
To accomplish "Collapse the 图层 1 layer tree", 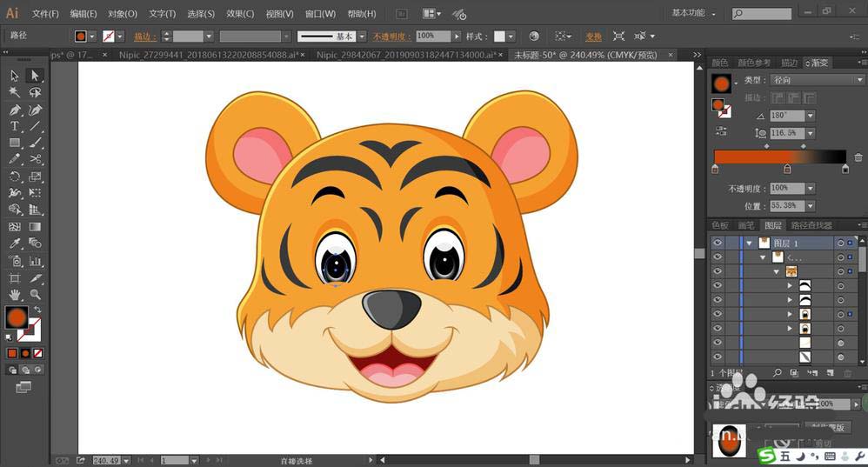I will [749, 244].
